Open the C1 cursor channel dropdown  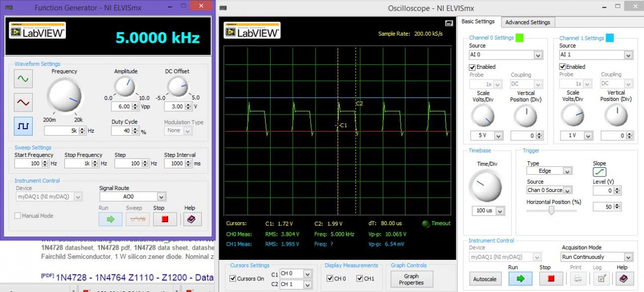[x=296, y=274]
